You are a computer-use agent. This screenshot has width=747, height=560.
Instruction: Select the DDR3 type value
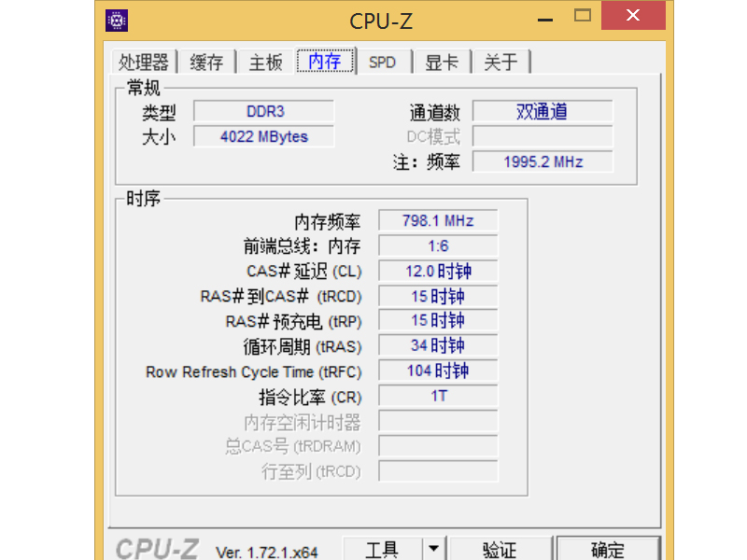coord(264,111)
